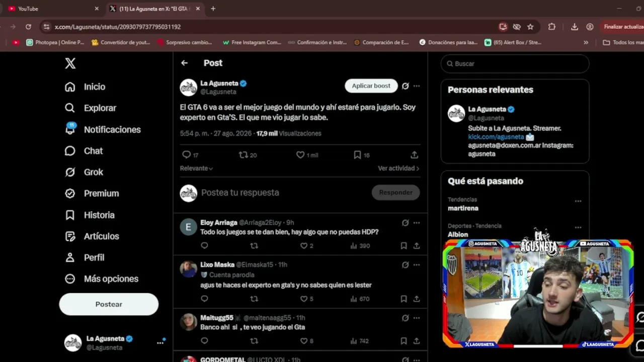Open Explorar from the sidebar

coord(91,108)
